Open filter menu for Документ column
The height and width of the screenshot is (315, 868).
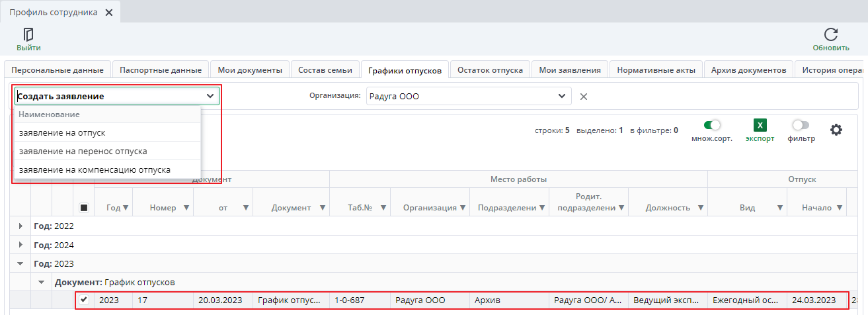pos(323,208)
